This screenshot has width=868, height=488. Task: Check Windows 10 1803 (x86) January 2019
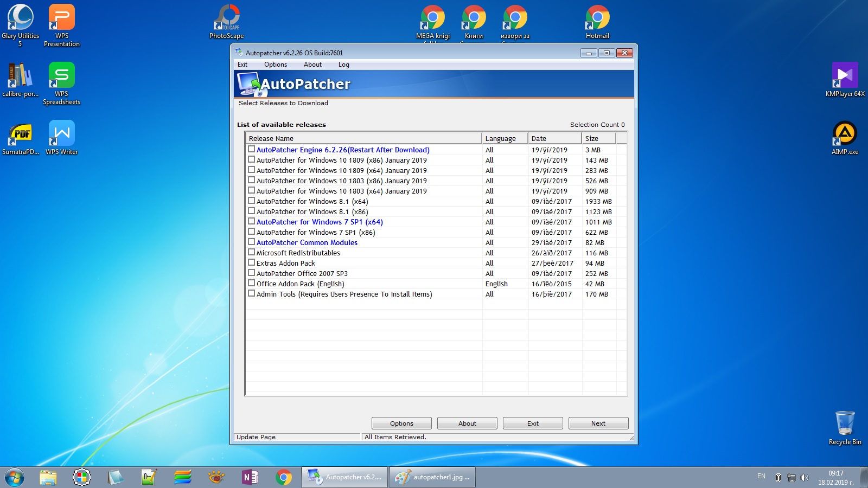coord(251,180)
